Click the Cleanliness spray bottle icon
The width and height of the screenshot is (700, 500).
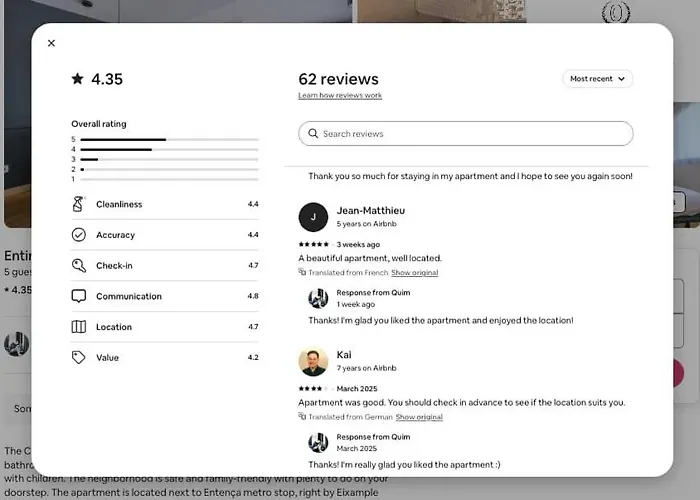[x=78, y=204]
